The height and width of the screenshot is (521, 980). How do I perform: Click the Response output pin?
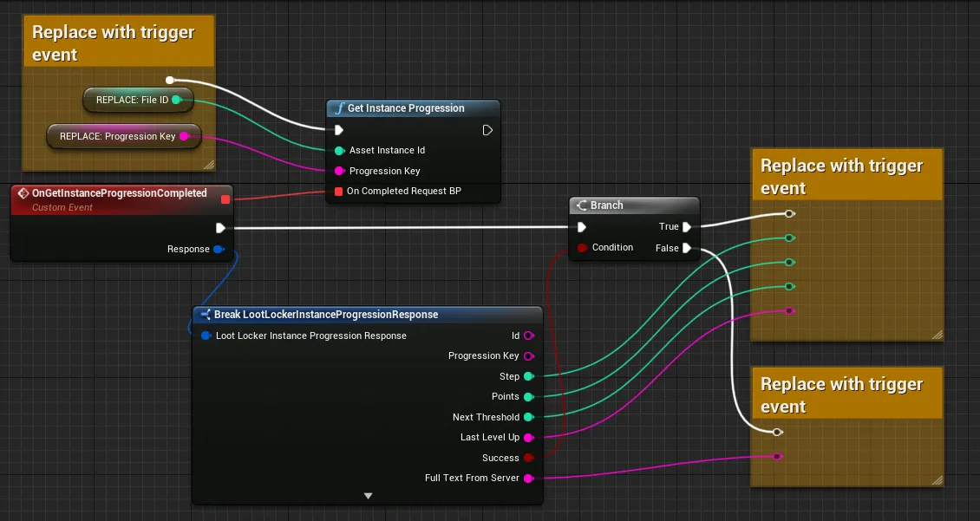click(219, 250)
